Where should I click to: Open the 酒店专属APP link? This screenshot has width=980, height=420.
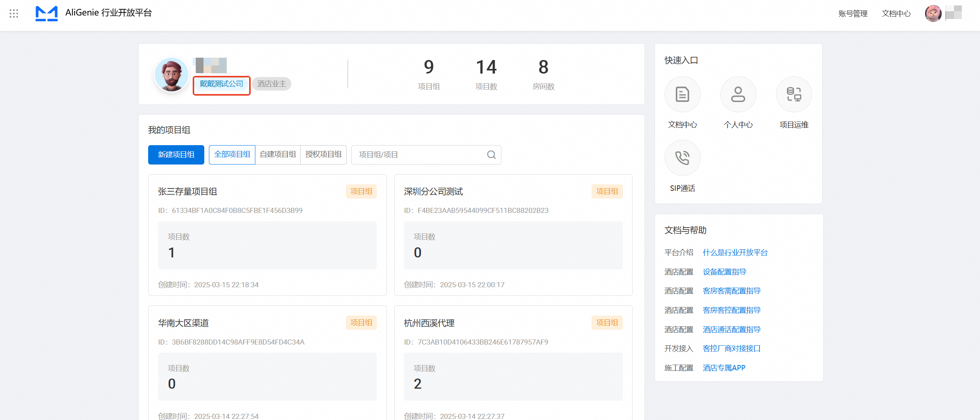point(724,368)
